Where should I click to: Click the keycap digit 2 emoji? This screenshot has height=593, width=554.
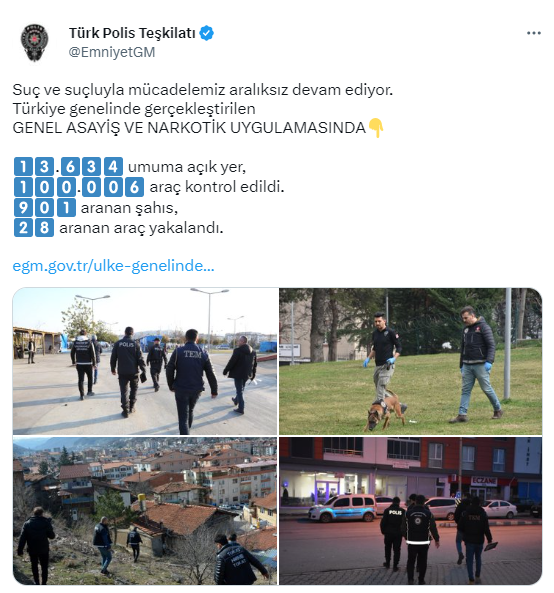point(23,228)
